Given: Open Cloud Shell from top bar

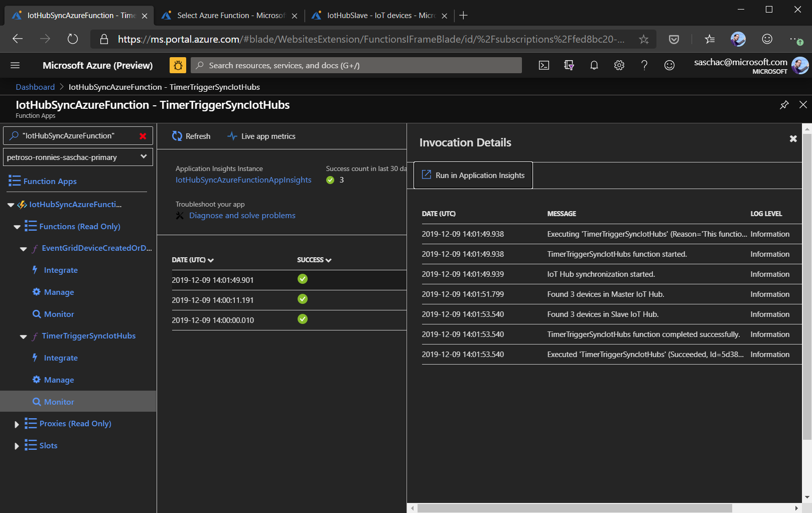Looking at the screenshot, I should pos(544,65).
